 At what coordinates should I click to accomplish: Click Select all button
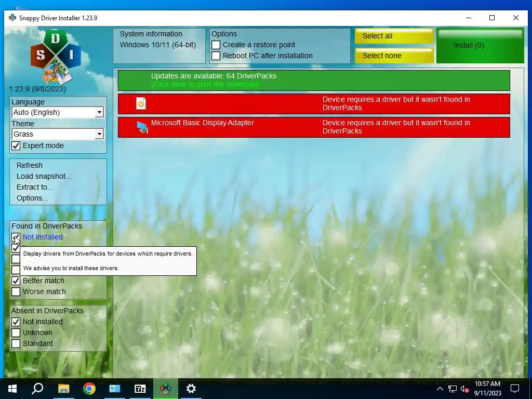(x=394, y=36)
